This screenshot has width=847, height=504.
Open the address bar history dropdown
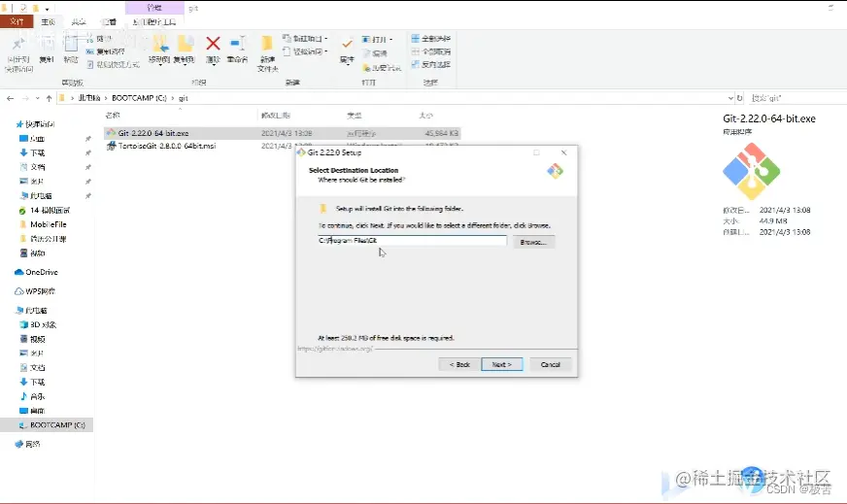click(x=730, y=98)
